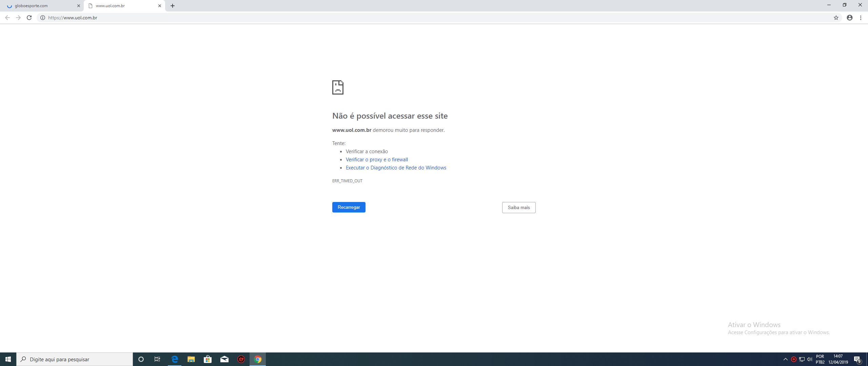Open 'Verificar o proxy e o firewall' link
This screenshot has height=366, width=868.
[377, 160]
